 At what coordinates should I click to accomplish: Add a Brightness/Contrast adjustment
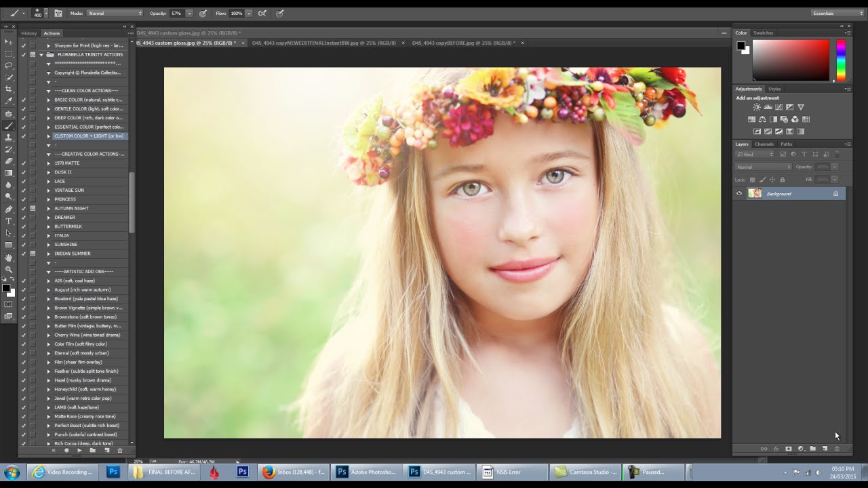[757, 107]
